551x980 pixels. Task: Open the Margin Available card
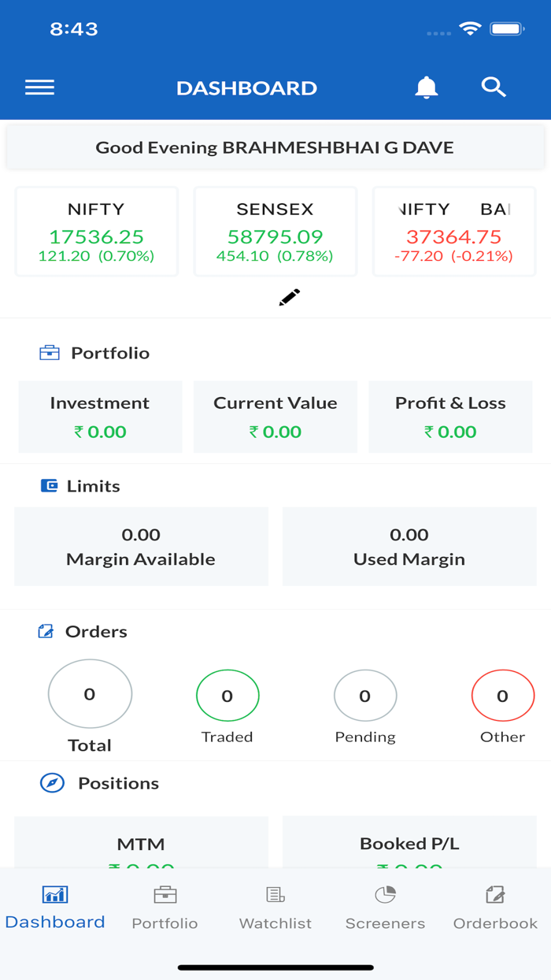tap(141, 546)
